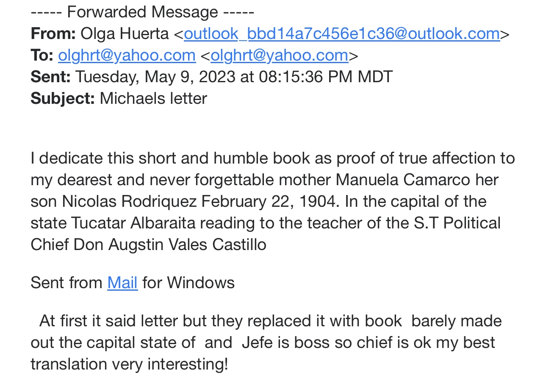Open the Mail link in signature
Viewport: 546px width, 392px height.
point(122,283)
